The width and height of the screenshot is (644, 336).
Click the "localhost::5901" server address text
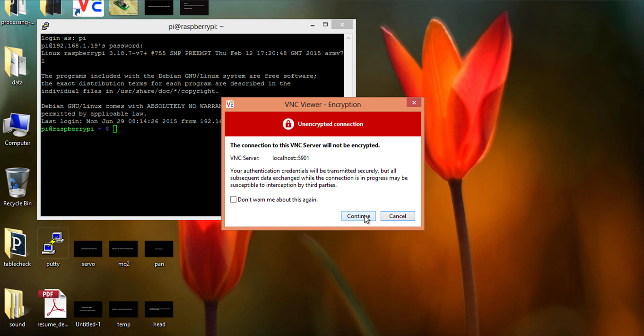(291, 158)
